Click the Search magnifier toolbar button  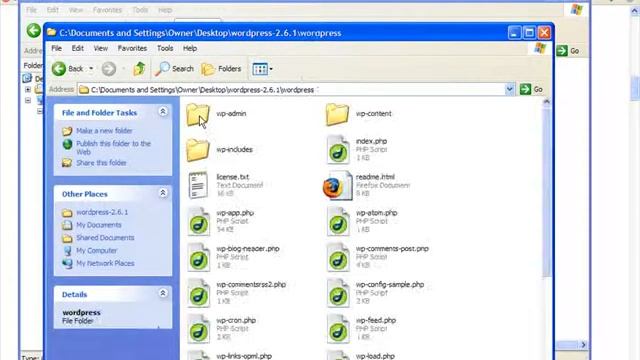pyautogui.click(x=174, y=69)
